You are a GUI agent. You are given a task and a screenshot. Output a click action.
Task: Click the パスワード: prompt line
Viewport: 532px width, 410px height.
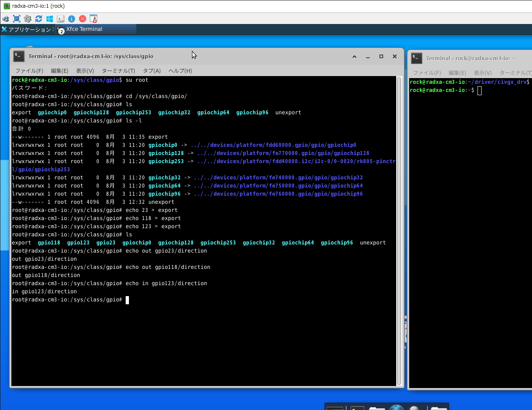tap(30, 88)
